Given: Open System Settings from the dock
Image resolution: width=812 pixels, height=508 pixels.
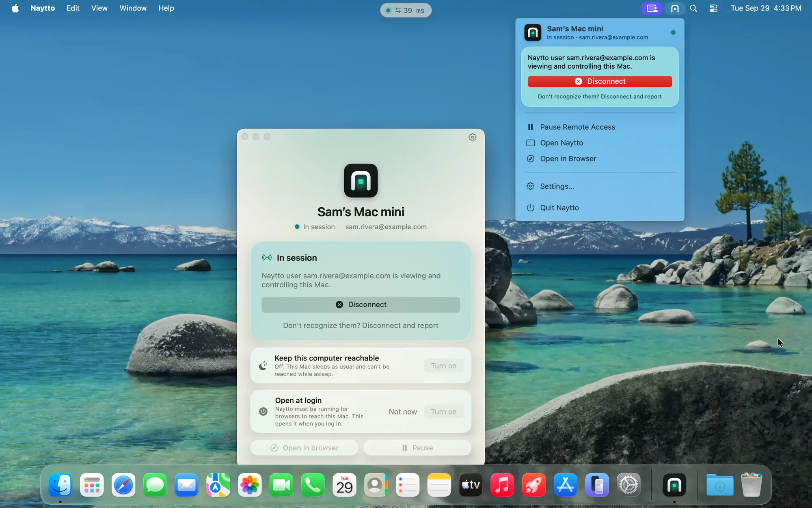Looking at the screenshot, I should 628,485.
